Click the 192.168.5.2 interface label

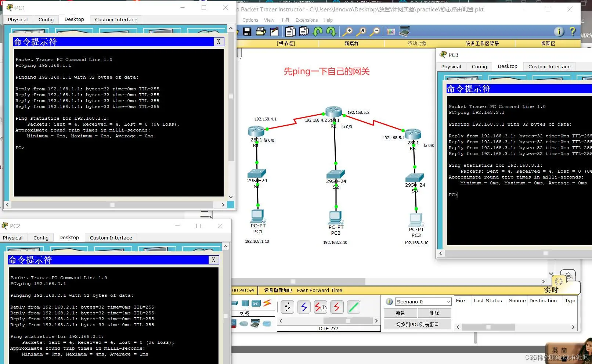point(358,112)
